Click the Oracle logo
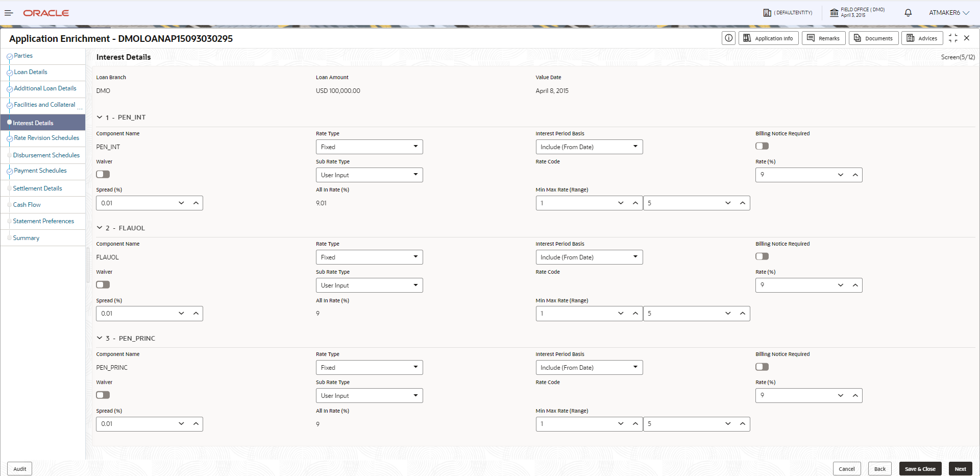 click(x=46, y=13)
